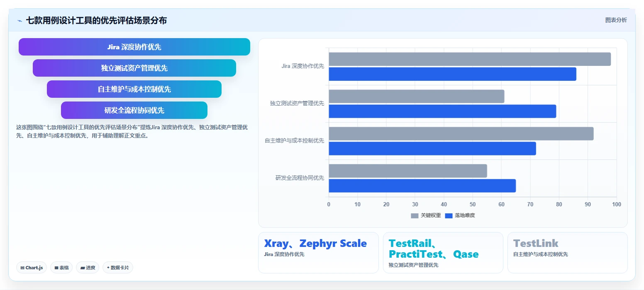Click the 数据卡片 tag chip
644x290 pixels.
(x=118, y=268)
